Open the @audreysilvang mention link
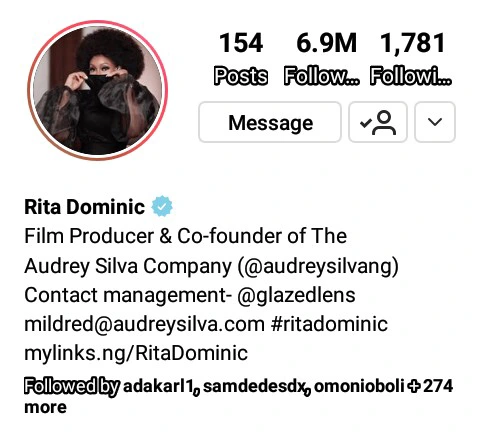This screenshot has height=432, width=480. tap(318, 266)
